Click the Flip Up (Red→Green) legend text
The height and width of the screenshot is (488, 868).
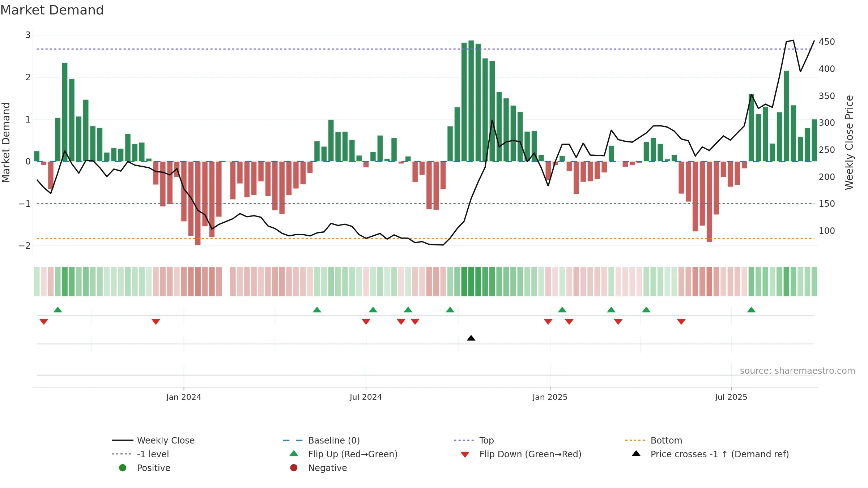tap(353, 454)
